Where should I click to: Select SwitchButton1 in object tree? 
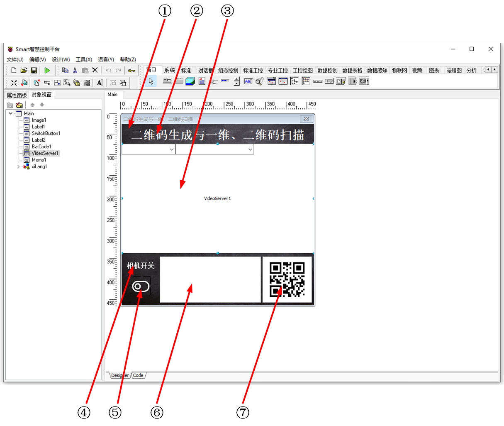tap(46, 133)
